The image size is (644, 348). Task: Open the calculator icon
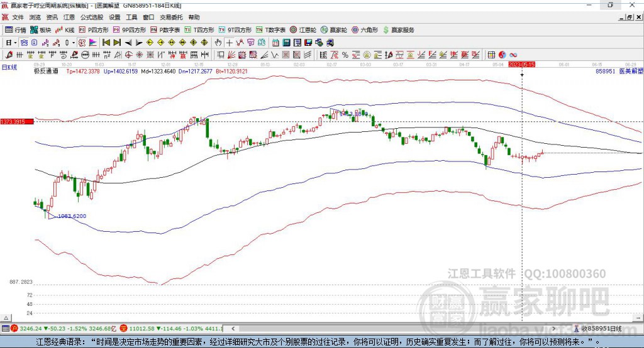(x=286, y=43)
